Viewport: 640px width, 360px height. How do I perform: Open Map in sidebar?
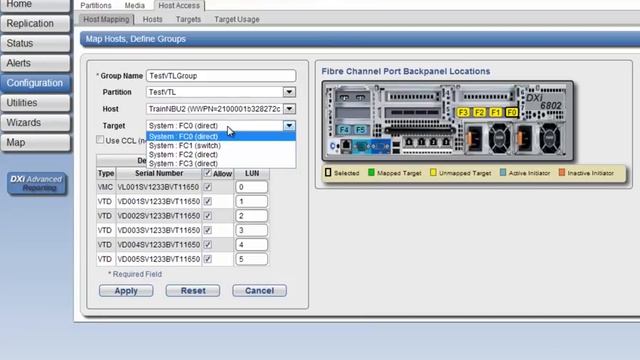click(36, 142)
